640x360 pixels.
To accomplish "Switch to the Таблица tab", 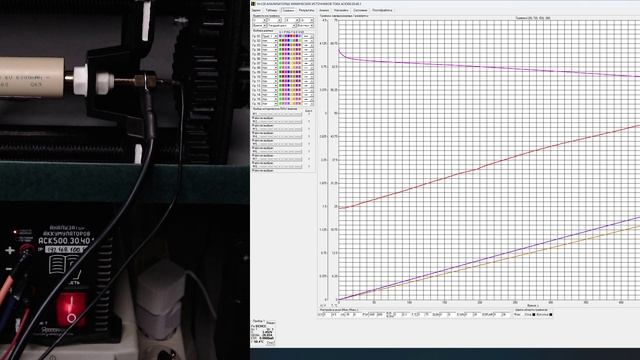I will click(271, 10).
